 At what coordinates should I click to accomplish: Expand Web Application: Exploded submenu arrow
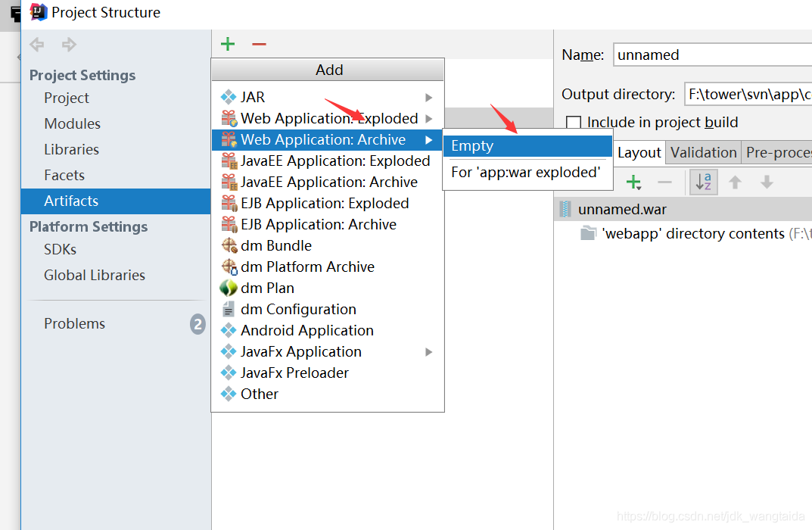coord(429,119)
